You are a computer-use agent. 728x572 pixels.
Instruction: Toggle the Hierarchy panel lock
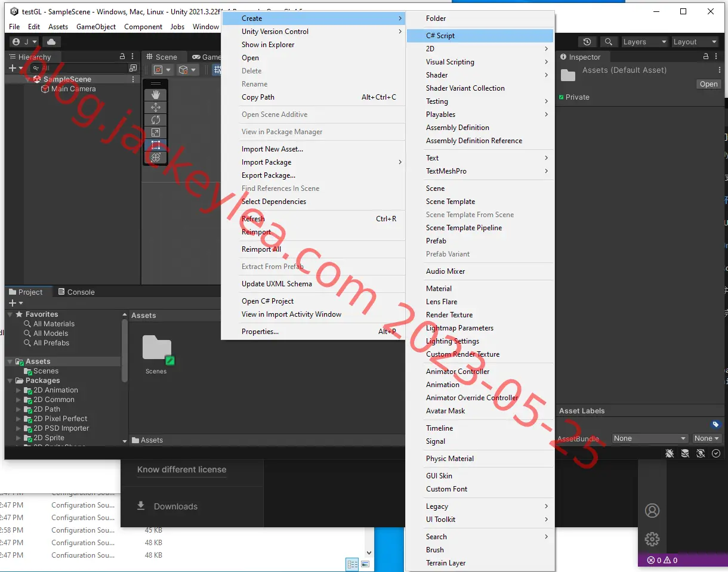coord(123,57)
